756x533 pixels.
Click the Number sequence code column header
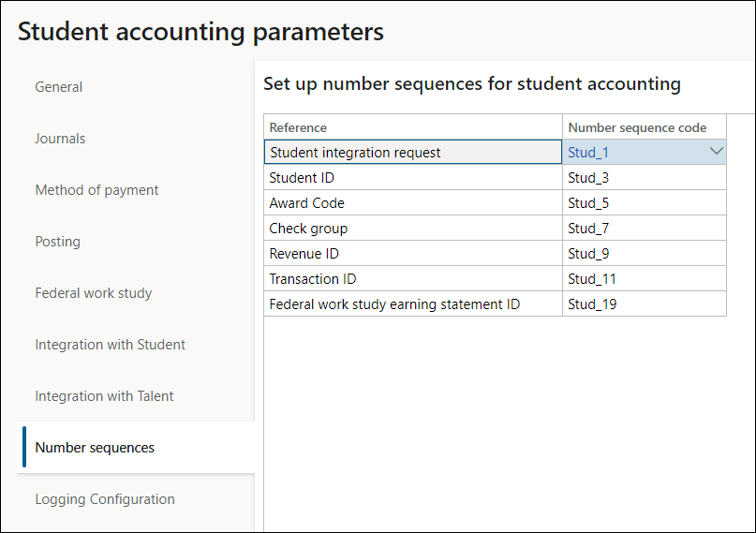point(637,127)
